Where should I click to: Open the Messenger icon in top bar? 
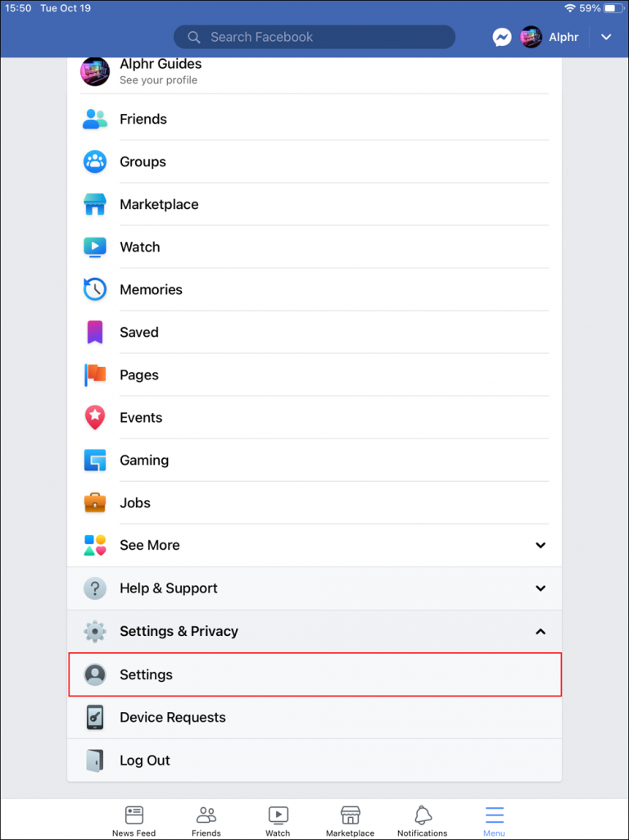coord(502,37)
